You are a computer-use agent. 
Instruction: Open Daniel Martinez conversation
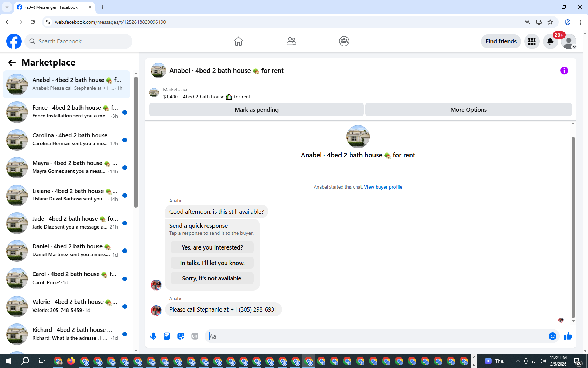66,251
